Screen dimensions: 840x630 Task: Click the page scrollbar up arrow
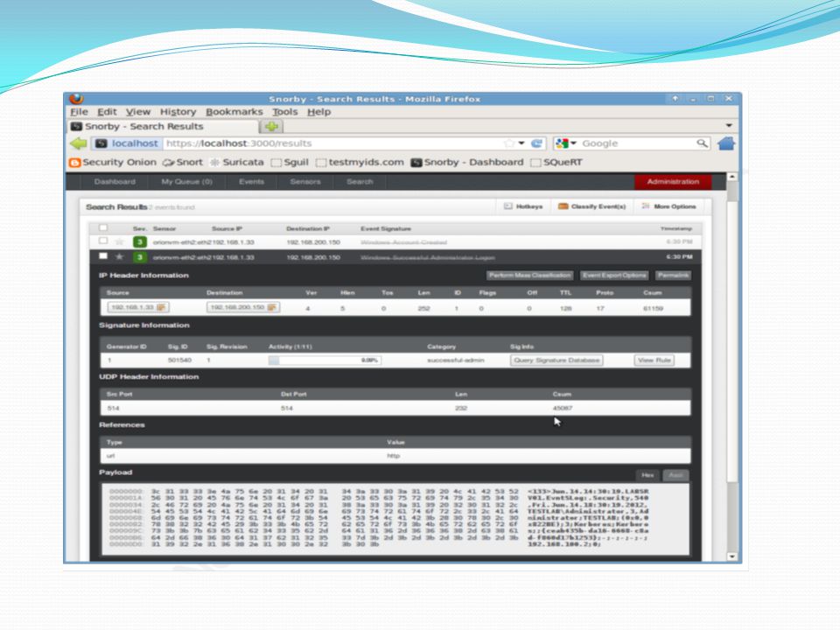point(731,177)
